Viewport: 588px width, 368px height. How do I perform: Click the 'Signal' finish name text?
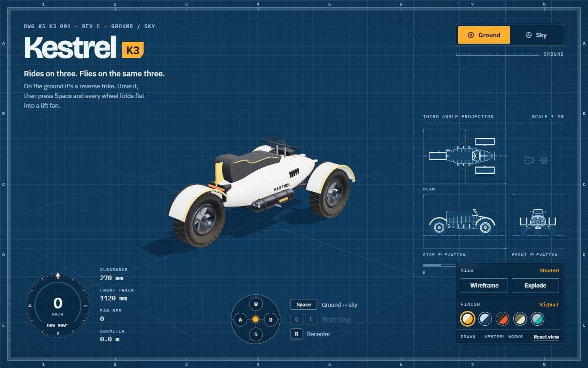[549, 305]
